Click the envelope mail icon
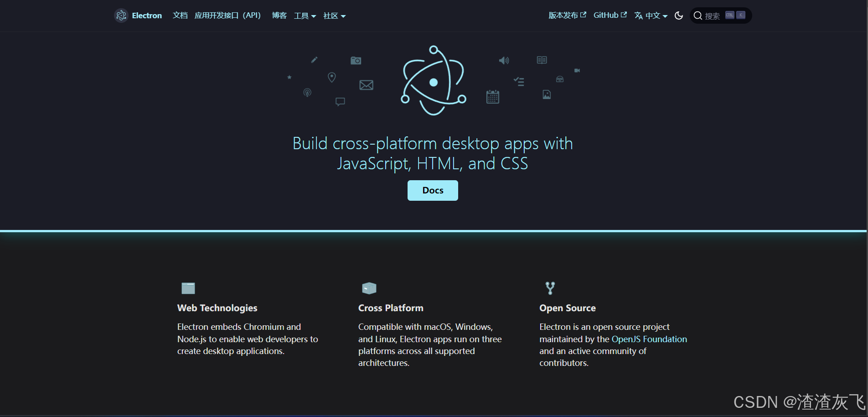This screenshot has height=417, width=868. [367, 85]
